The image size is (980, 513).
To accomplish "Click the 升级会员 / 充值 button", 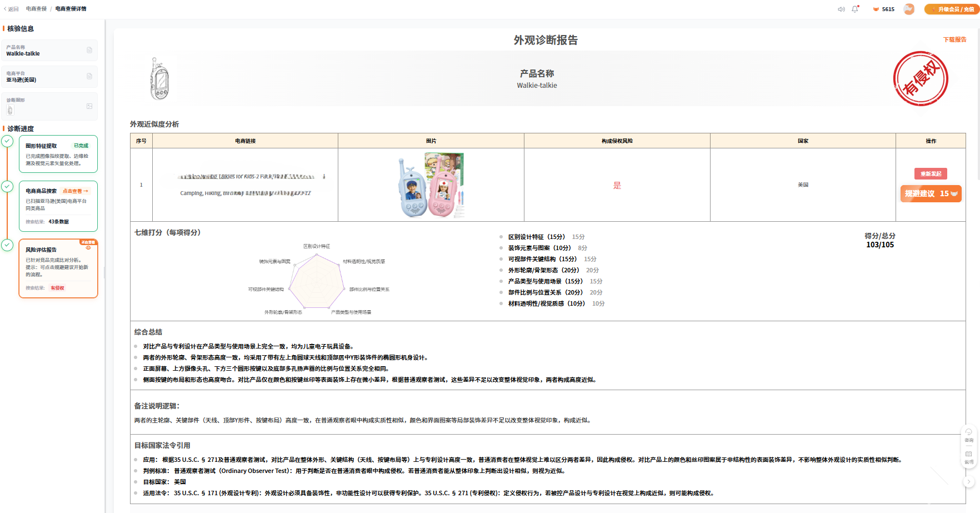I will [951, 9].
